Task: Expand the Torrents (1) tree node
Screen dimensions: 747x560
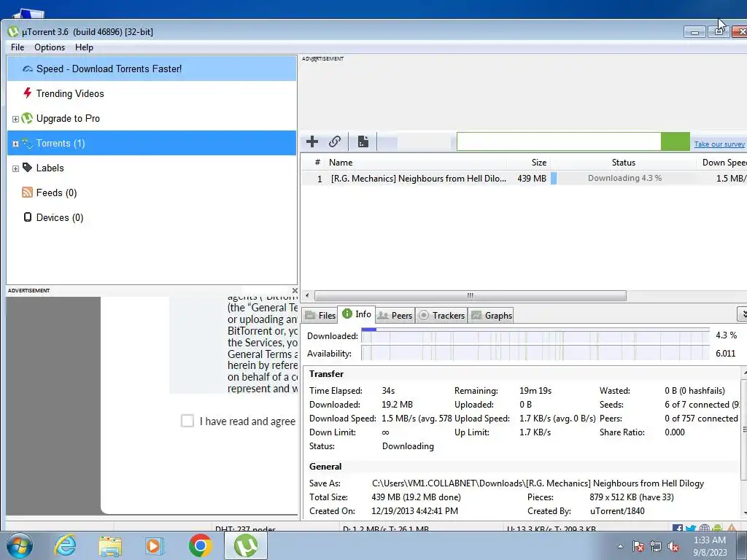Action: pos(16,144)
